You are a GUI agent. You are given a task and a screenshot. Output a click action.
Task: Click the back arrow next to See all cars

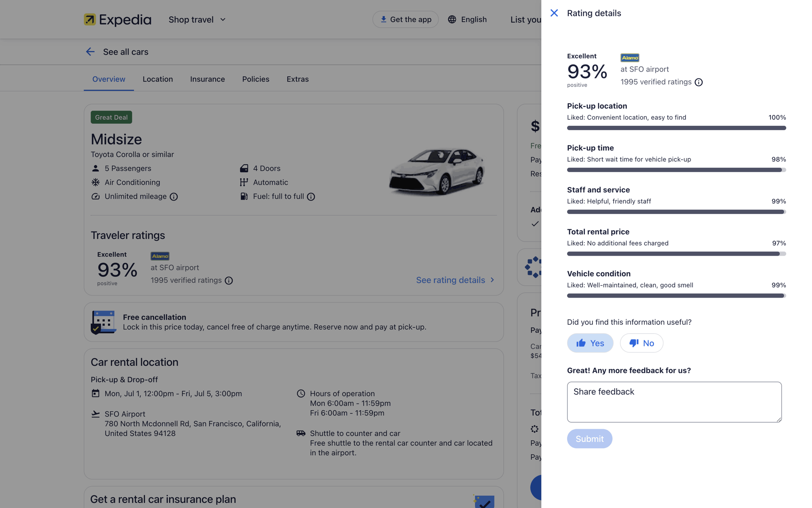(x=90, y=52)
